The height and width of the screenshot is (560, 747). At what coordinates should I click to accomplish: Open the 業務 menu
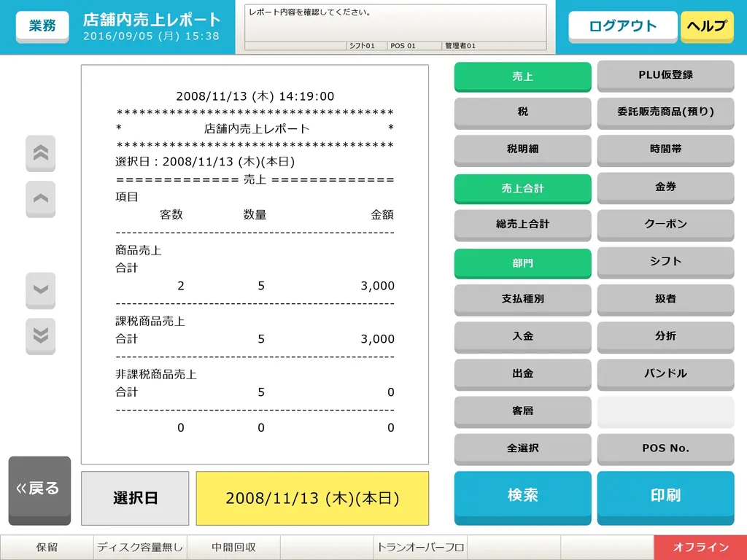pos(42,26)
